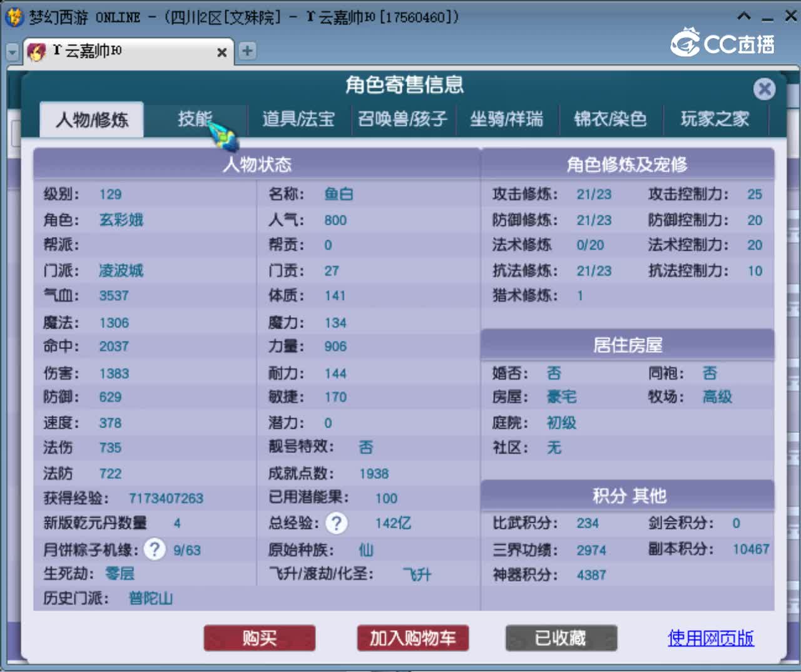
Task: Click the 门派 value 凌波城
Action: (x=121, y=271)
